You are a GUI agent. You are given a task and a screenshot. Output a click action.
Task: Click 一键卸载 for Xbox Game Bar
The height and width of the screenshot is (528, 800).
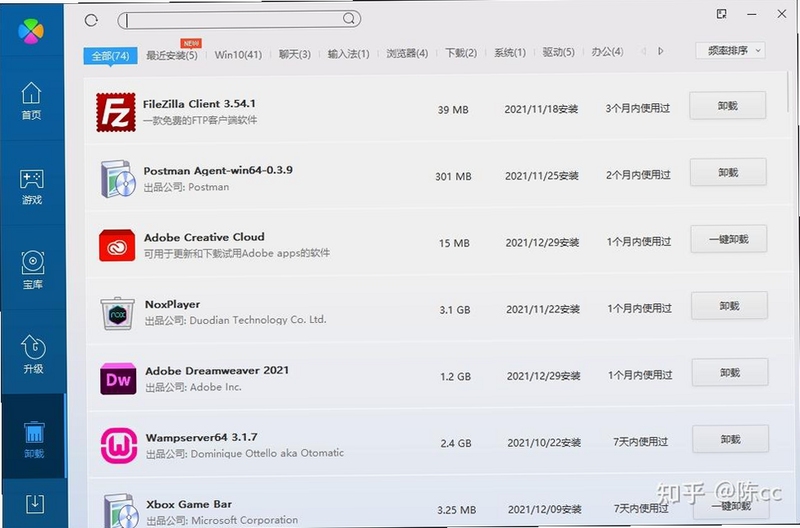coord(731,506)
